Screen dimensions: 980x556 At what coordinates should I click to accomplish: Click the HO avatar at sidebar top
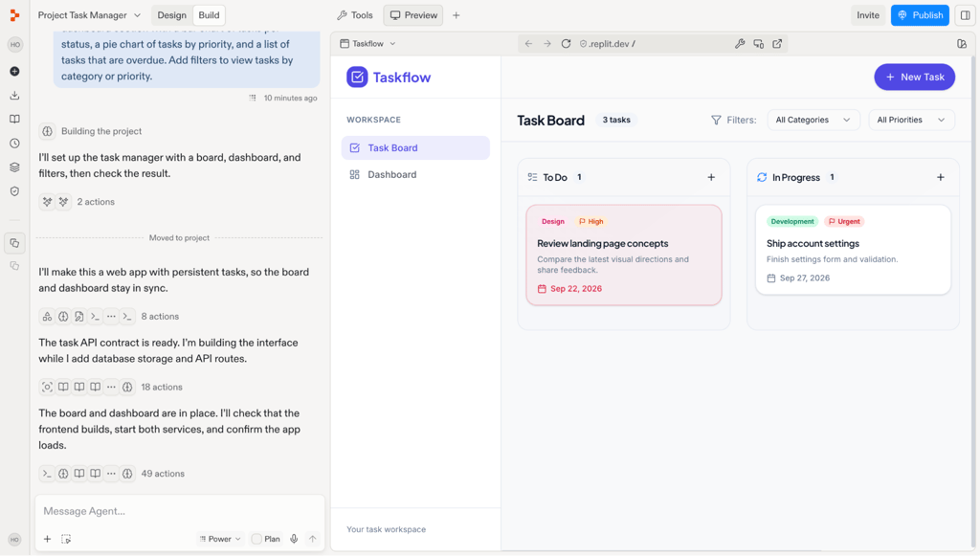pyautogui.click(x=15, y=45)
